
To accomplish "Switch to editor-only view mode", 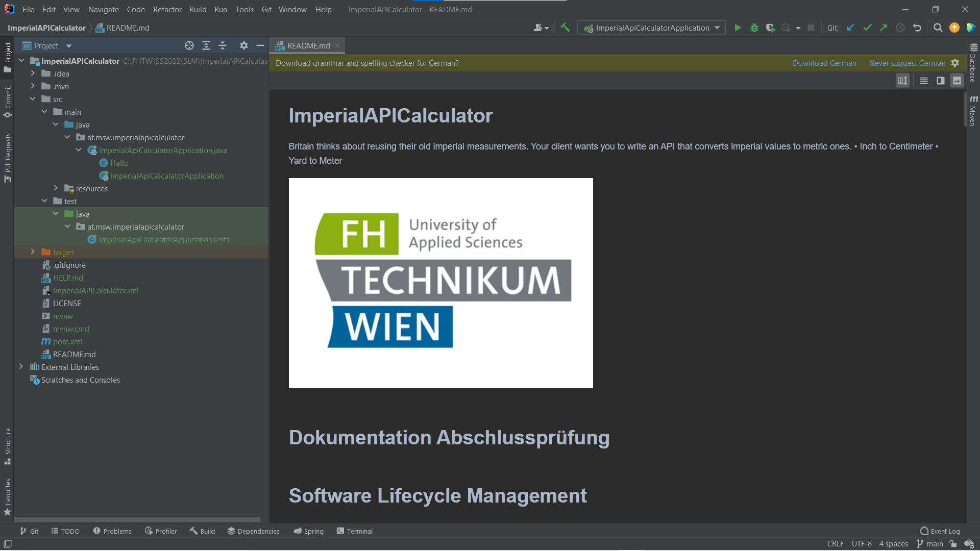I will coord(924,81).
